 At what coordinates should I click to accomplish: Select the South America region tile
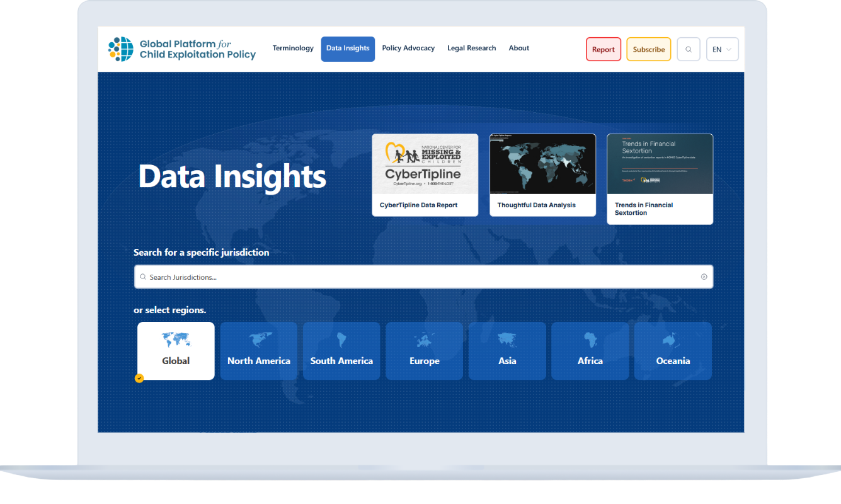click(341, 351)
